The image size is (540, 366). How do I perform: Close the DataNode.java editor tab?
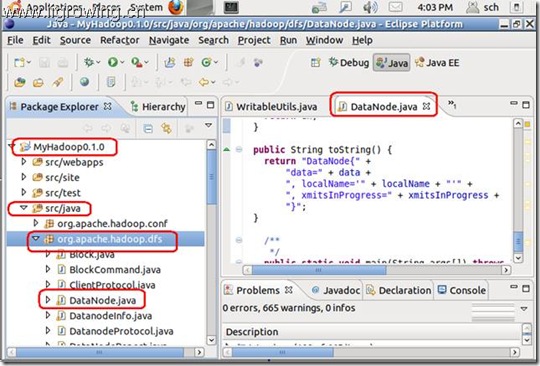click(x=426, y=106)
